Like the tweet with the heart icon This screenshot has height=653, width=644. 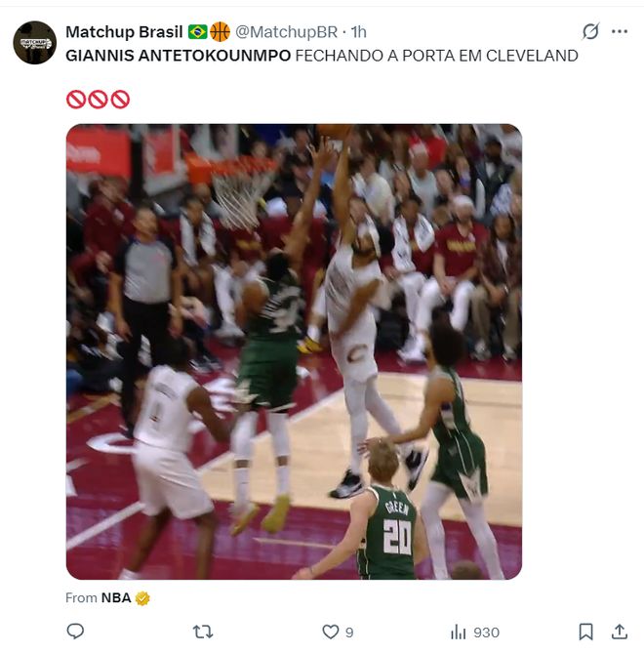coord(331,632)
